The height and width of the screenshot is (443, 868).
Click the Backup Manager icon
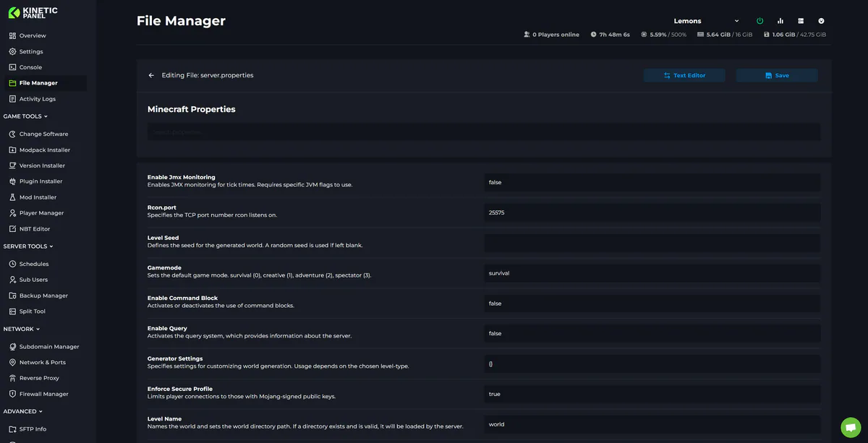(12, 296)
